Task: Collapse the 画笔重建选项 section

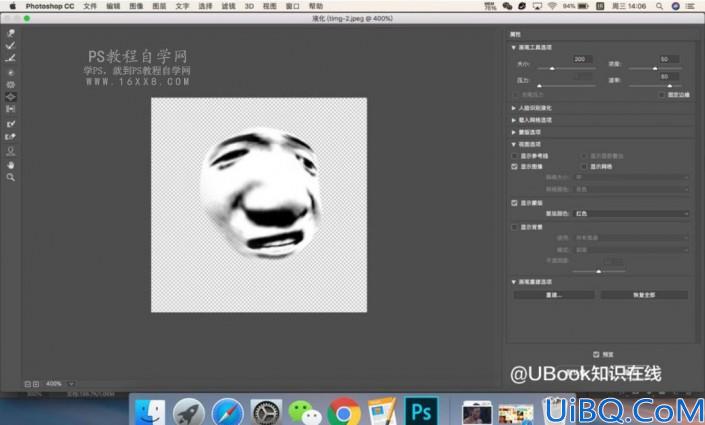Action: tap(513, 282)
